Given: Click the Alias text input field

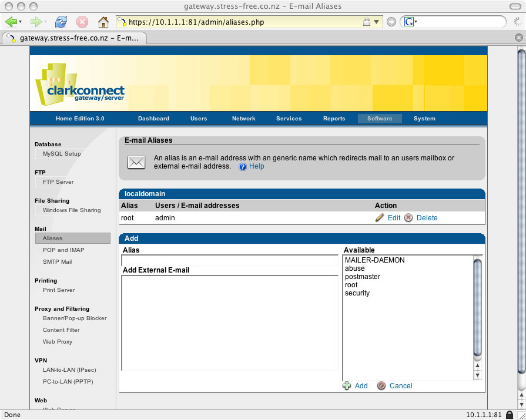Looking at the screenshot, I should pyautogui.click(x=229, y=260).
